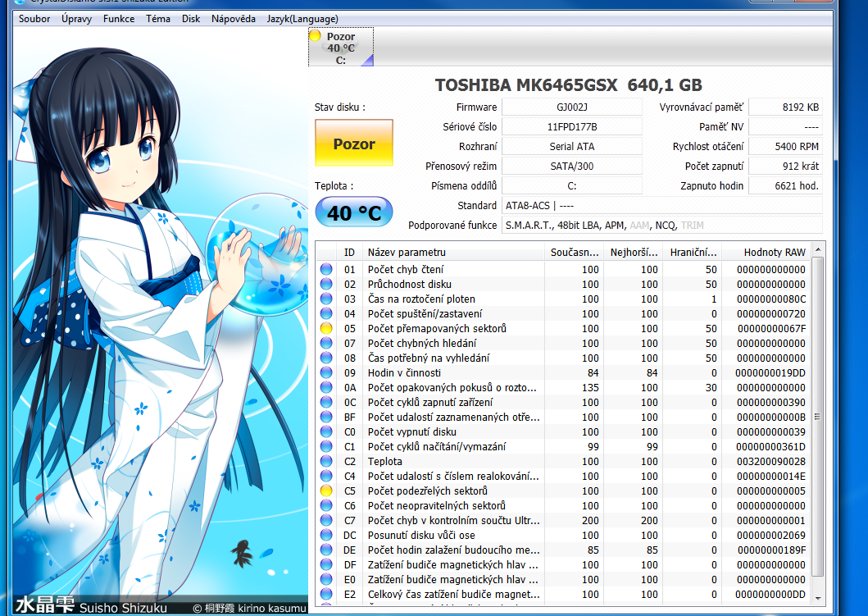This screenshot has width=868, height=616.
Task: Open the Jazyk(Language) menu
Action: (302, 19)
